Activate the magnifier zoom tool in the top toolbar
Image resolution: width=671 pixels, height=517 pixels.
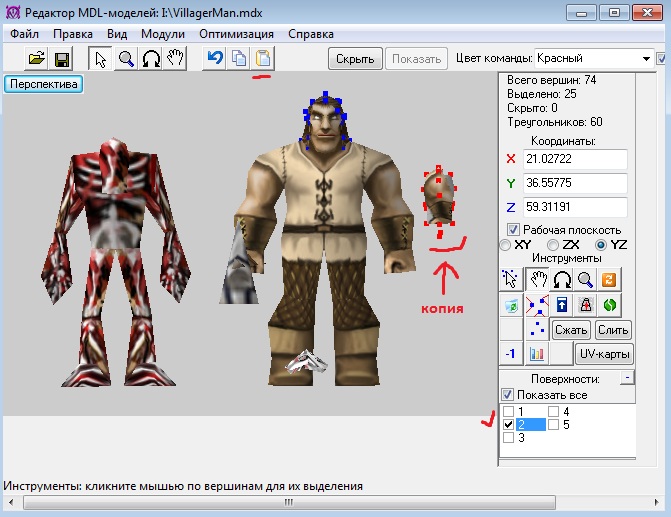(x=126, y=59)
